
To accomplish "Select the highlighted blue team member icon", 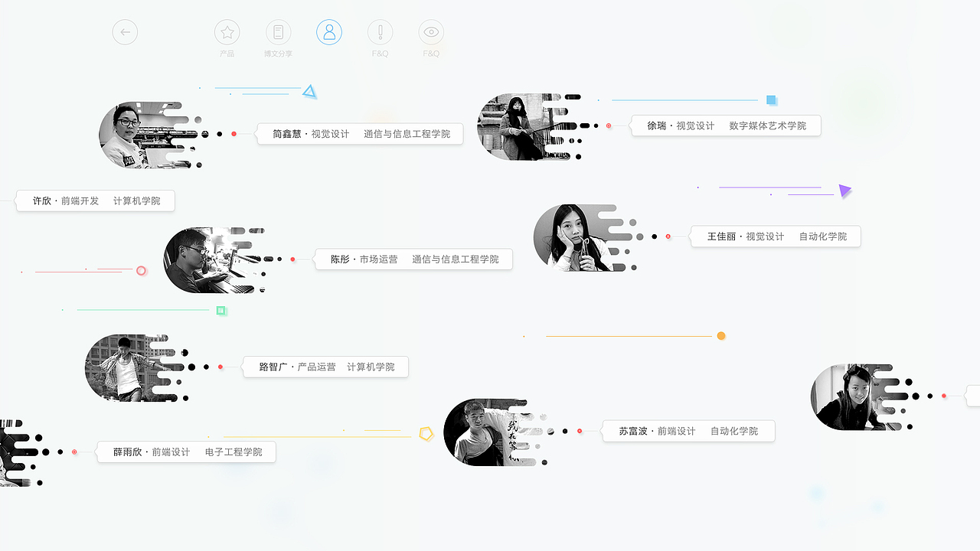I will [x=329, y=32].
